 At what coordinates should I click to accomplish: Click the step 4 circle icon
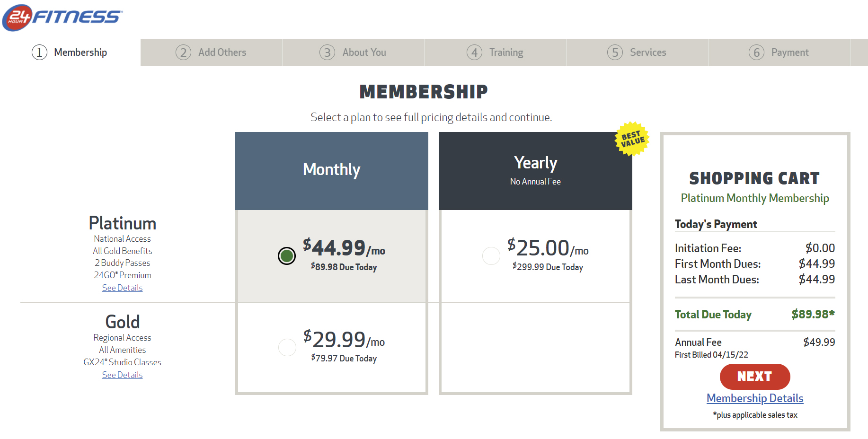(474, 53)
